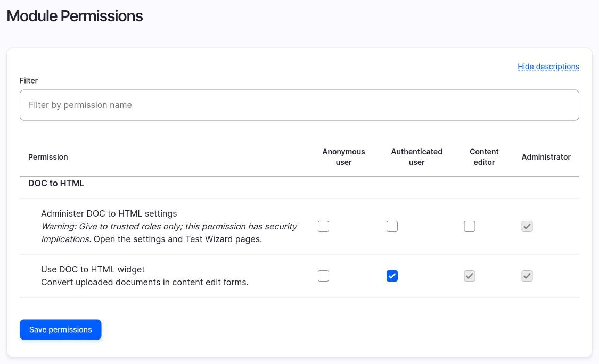
Task: Click the Convert uploaded documents description text
Action: point(145,282)
